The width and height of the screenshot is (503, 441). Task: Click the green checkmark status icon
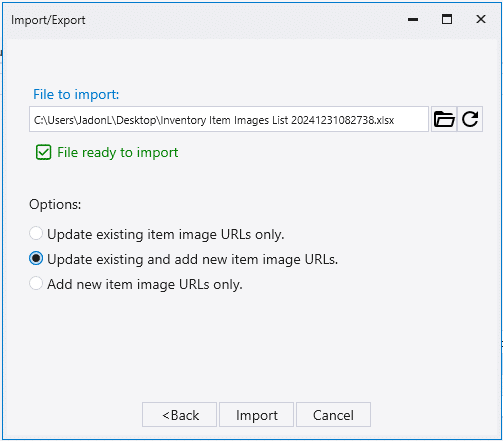pos(43,152)
